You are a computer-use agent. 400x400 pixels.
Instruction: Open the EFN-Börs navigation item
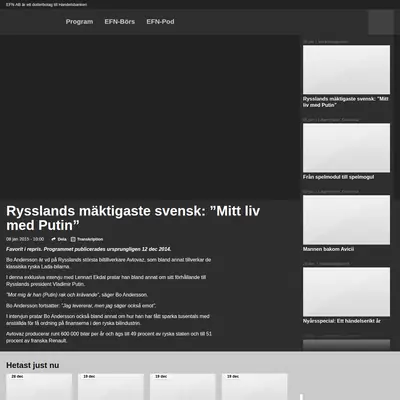[120, 22]
